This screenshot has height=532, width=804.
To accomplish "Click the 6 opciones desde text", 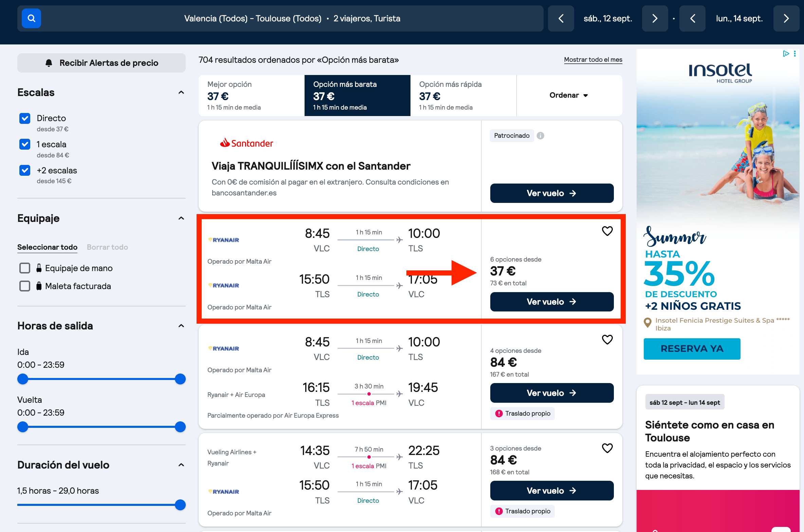I will 515,260.
